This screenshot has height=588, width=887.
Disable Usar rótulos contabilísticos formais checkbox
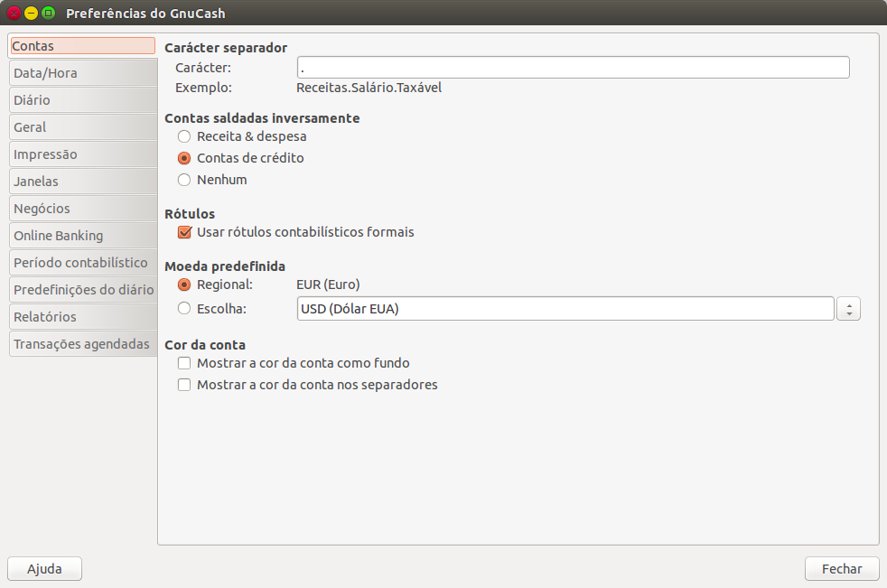click(x=184, y=232)
